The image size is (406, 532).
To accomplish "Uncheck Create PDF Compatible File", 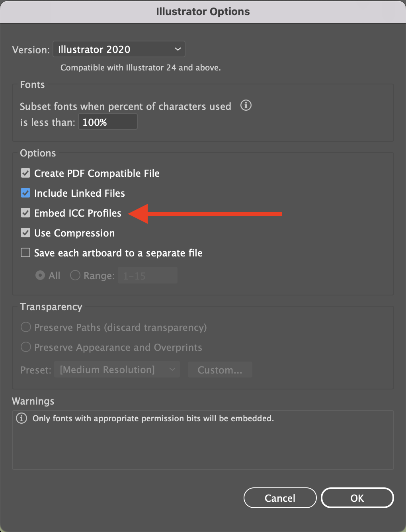I will tap(25, 173).
